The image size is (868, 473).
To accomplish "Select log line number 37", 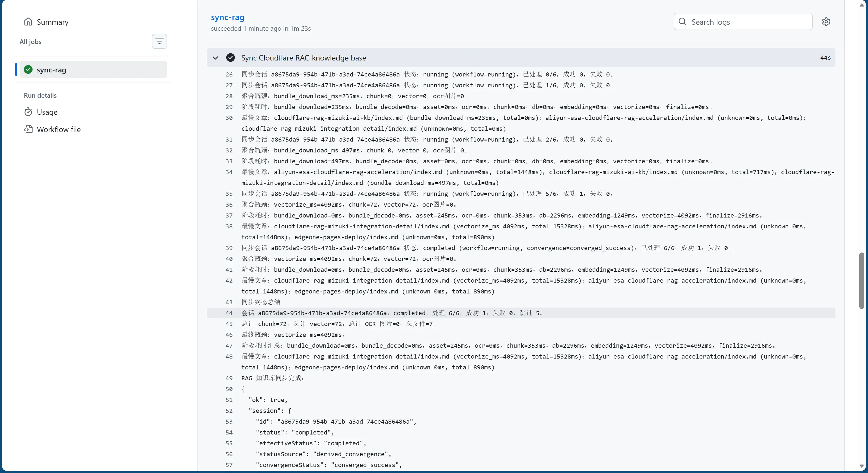I will coord(229,215).
